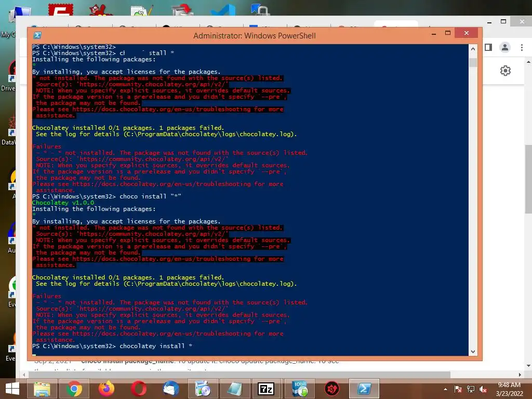The image size is (532, 399).
Task: Click Chrome page scrollbar up arrow
Action: [528, 62]
